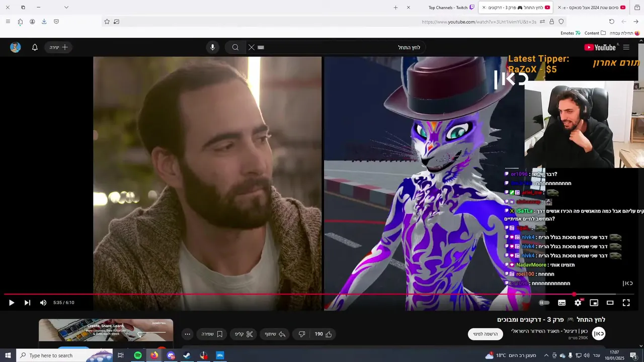Click the progress bar scrubber handle
This screenshot has width=644, height=362.
574,294
